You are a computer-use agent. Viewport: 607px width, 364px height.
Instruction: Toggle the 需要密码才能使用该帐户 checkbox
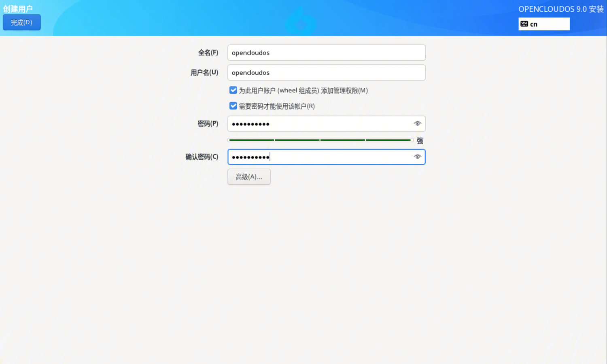pos(233,106)
